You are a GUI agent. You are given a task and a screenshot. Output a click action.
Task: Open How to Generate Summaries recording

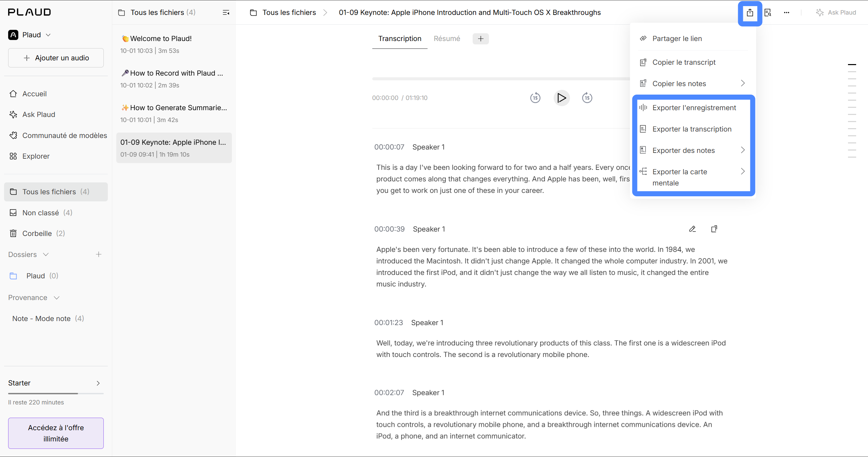click(x=174, y=114)
